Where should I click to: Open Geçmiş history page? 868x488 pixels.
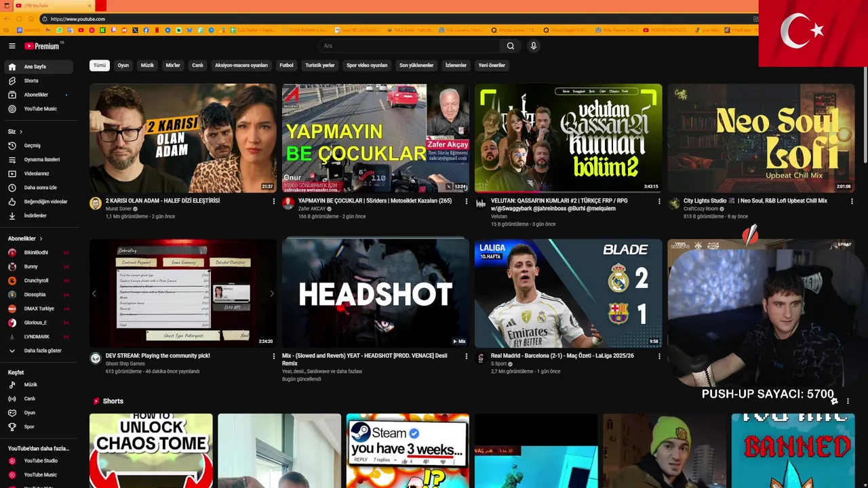point(40,146)
